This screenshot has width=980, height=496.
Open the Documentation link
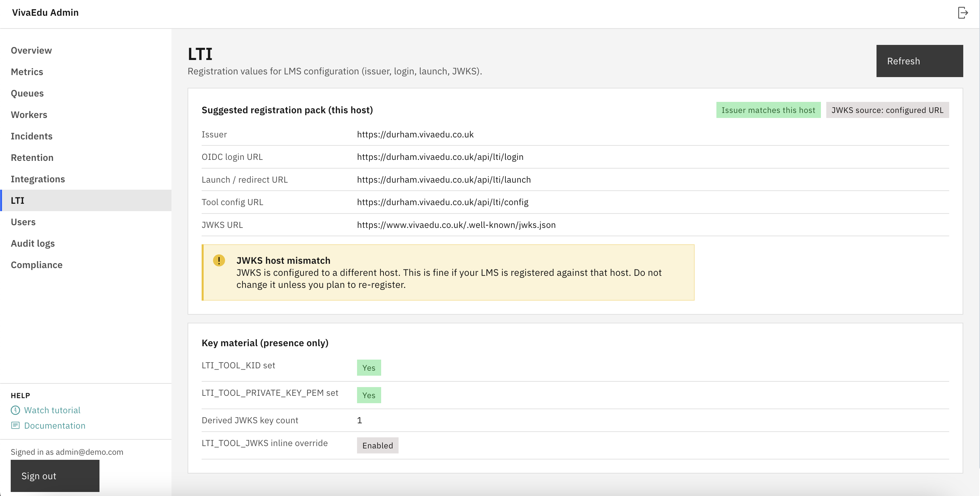(55, 425)
